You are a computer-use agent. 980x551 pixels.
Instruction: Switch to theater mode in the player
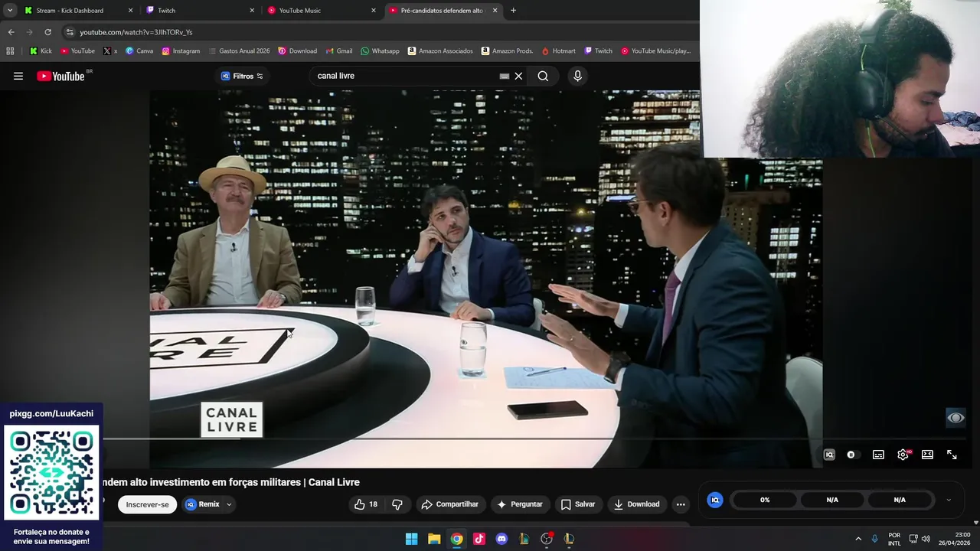927,455
